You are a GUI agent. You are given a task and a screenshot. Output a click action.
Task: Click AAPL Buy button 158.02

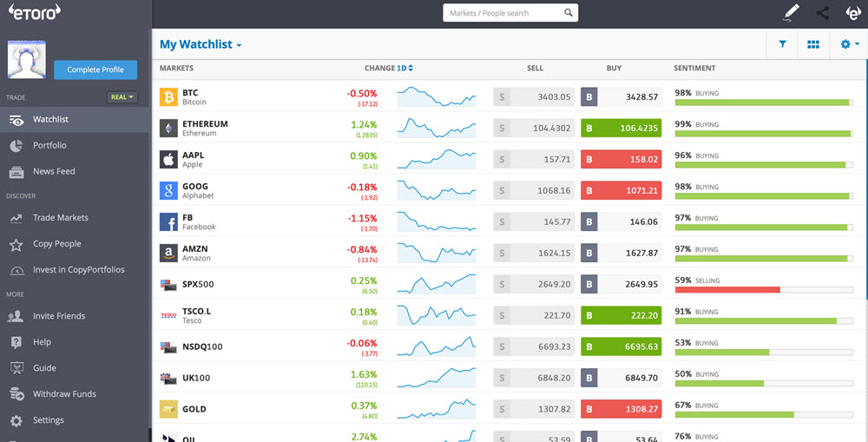pos(621,160)
